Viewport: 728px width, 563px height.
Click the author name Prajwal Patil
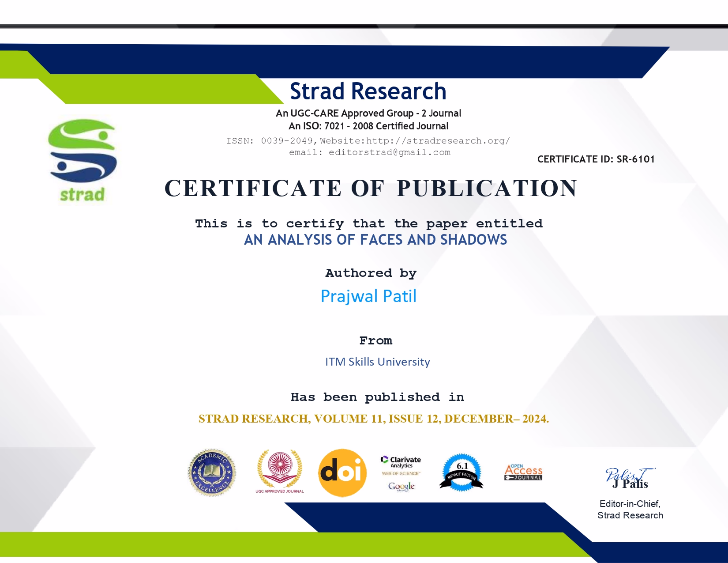(x=368, y=296)
